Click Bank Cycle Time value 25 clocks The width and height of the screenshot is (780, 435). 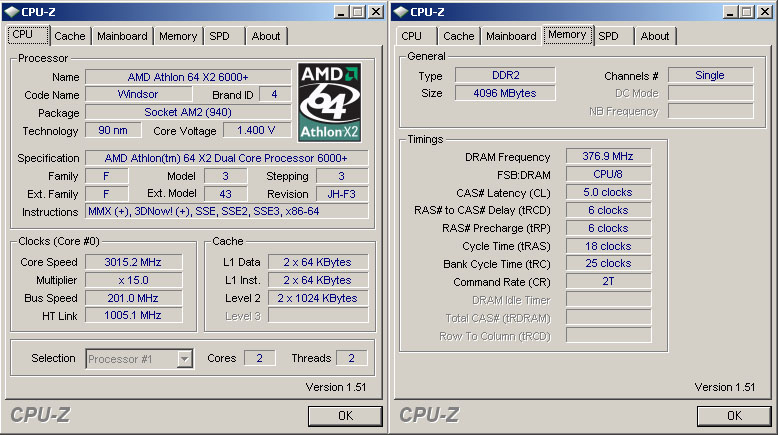click(608, 263)
